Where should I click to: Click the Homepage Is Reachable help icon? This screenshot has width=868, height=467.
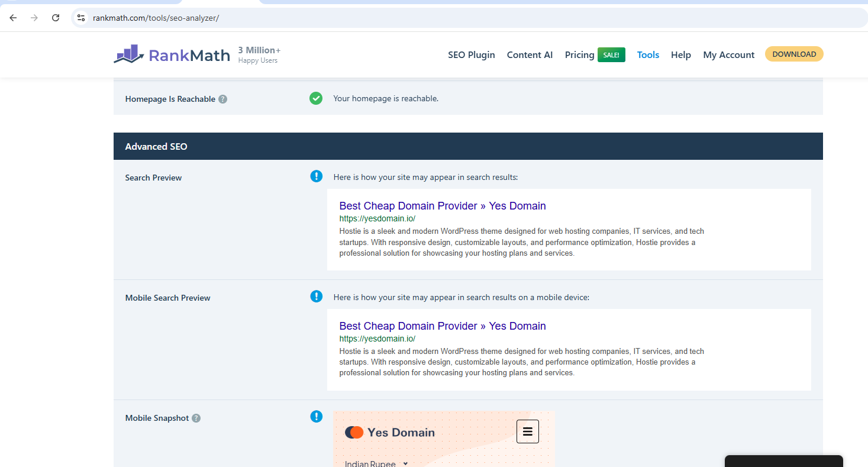tap(222, 99)
